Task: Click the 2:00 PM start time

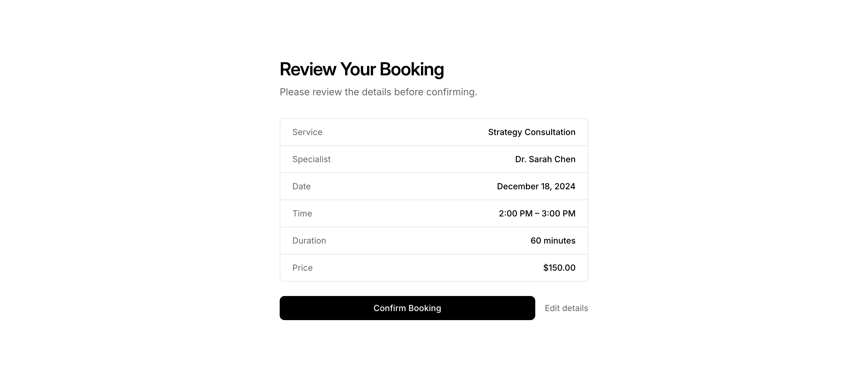Action: [515, 214]
